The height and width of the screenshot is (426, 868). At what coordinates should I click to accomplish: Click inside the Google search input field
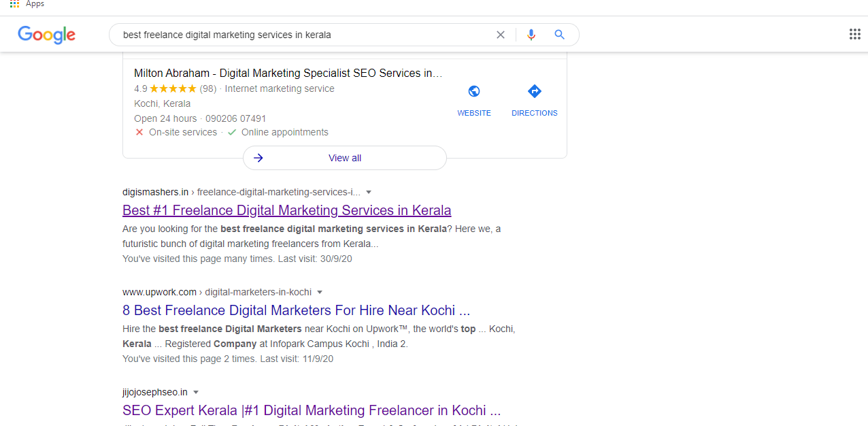point(306,35)
